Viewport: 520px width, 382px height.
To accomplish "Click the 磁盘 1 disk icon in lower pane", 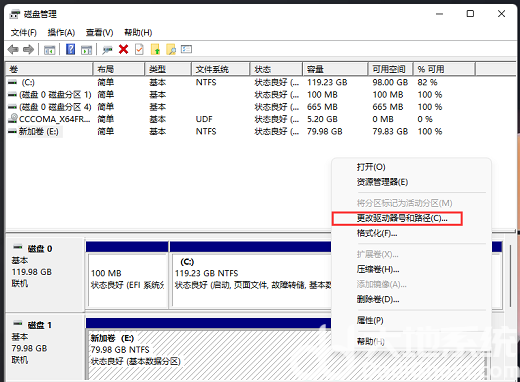I will click(17, 323).
